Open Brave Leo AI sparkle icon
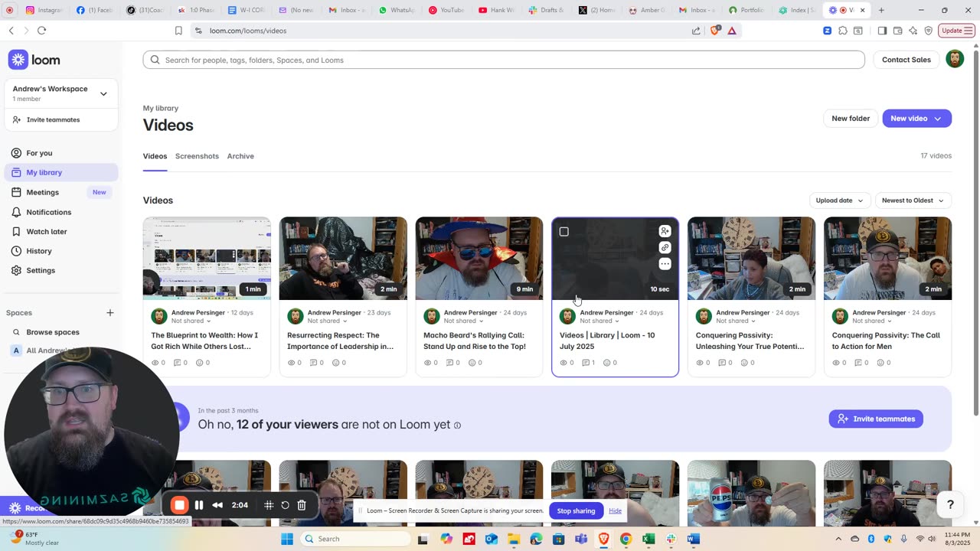This screenshot has height=551, width=980. click(x=913, y=31)
